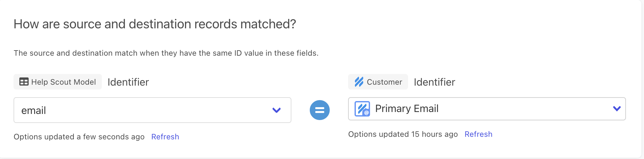Click the chevron arrow in Primary Email dropdown

[617, 109]
